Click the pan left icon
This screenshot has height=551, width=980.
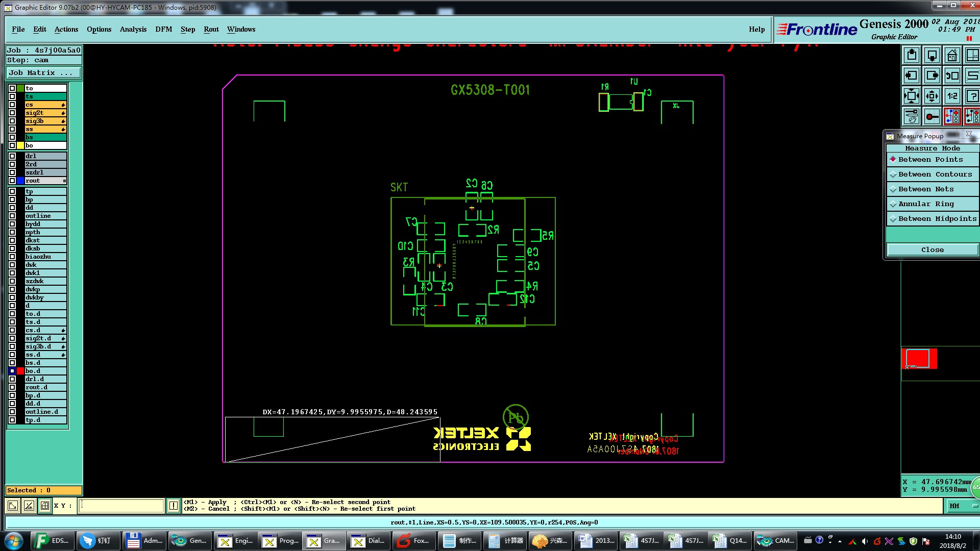912,76
